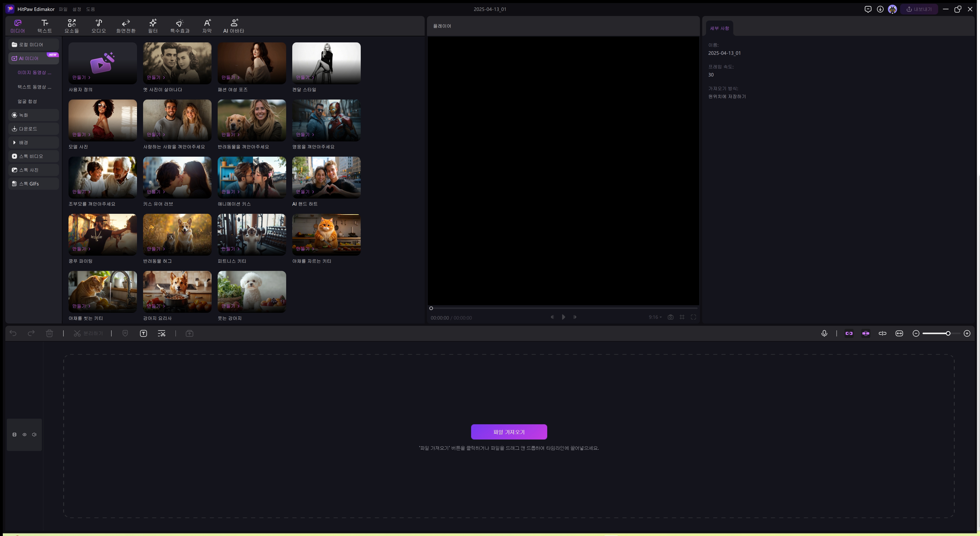Viewport: 980px width, 536px height.
Task: Click the timeline zoom slider handle
Action: coord(948,333)
